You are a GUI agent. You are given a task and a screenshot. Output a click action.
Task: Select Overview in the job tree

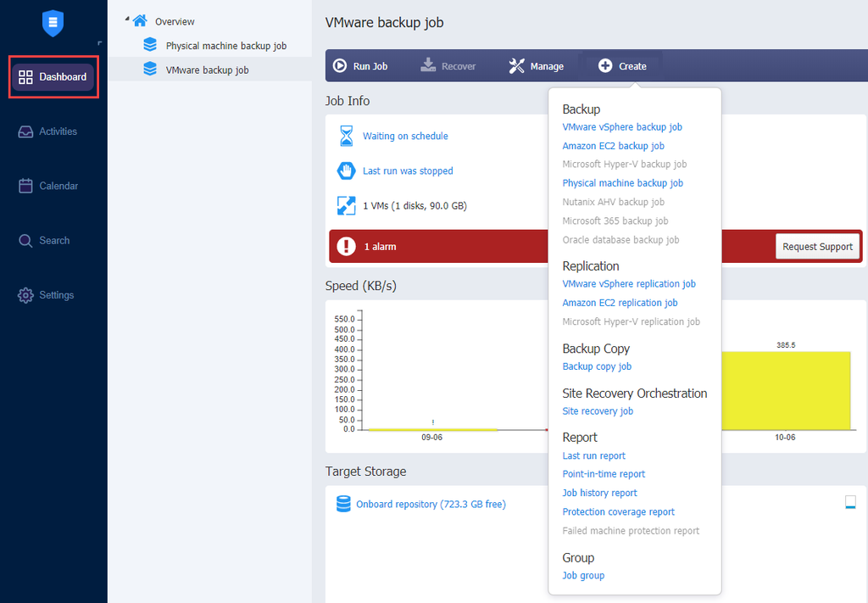pos(175,21)
